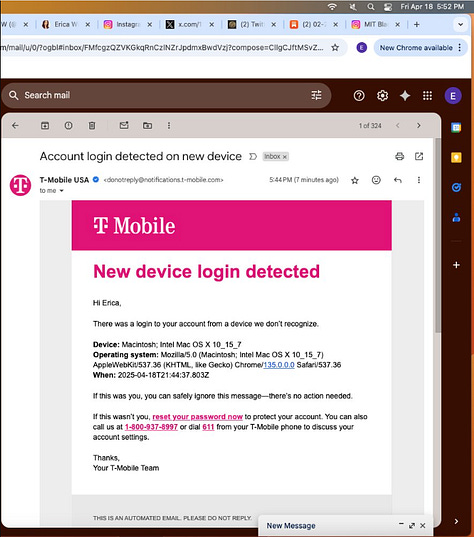Show search options filter icon
The height and width of the screenshot is (537, 474).
[316, 95]
